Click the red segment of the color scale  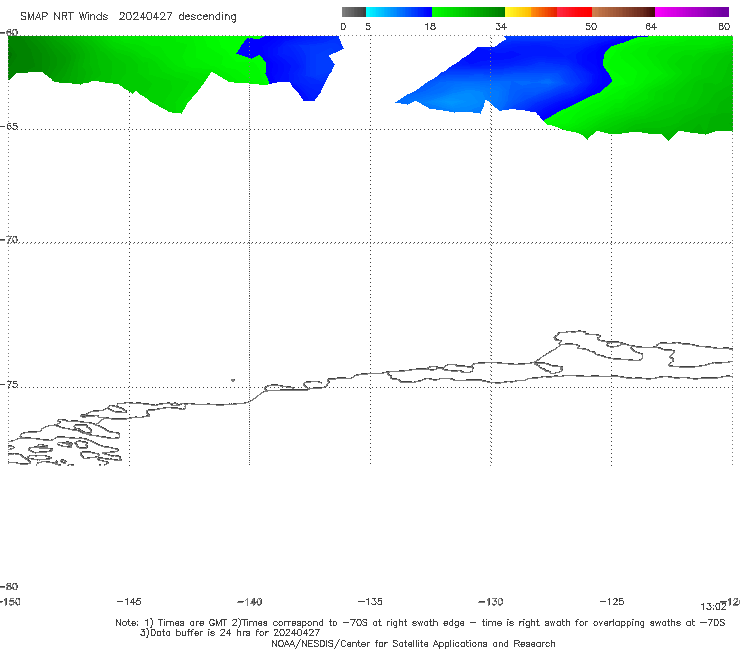point(574,12)
